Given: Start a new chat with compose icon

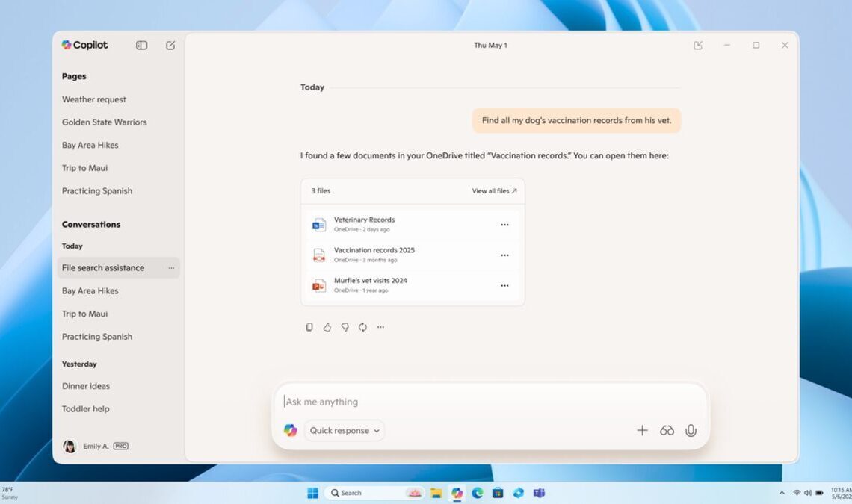Looking at the screenshot, I should 170,46.
